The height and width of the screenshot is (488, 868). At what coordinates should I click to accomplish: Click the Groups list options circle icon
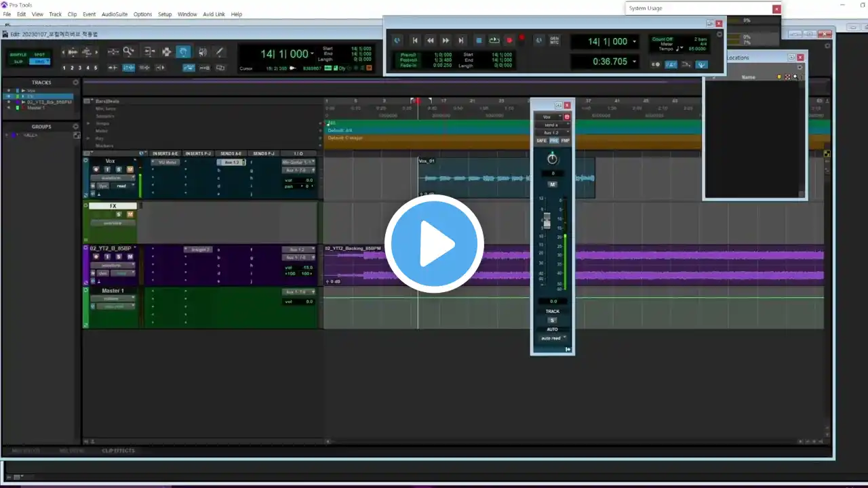pos(75,126)
